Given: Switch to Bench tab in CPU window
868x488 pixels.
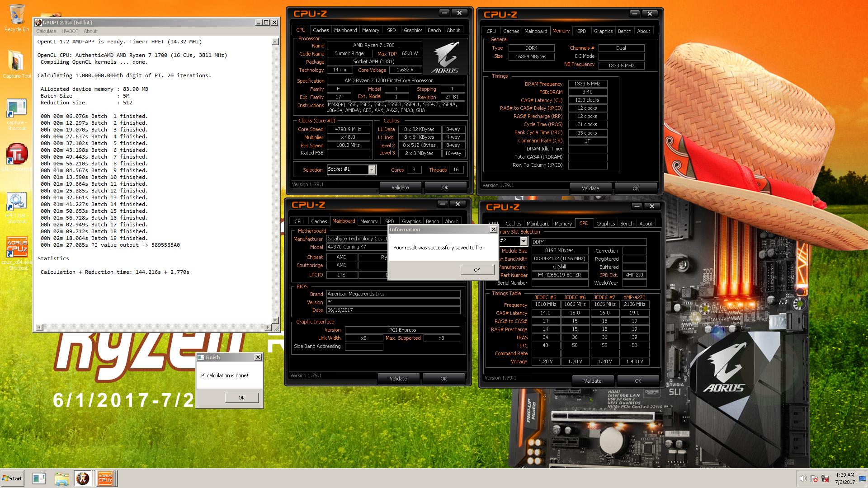Looking at the screenshot, I should pos(434,30).
